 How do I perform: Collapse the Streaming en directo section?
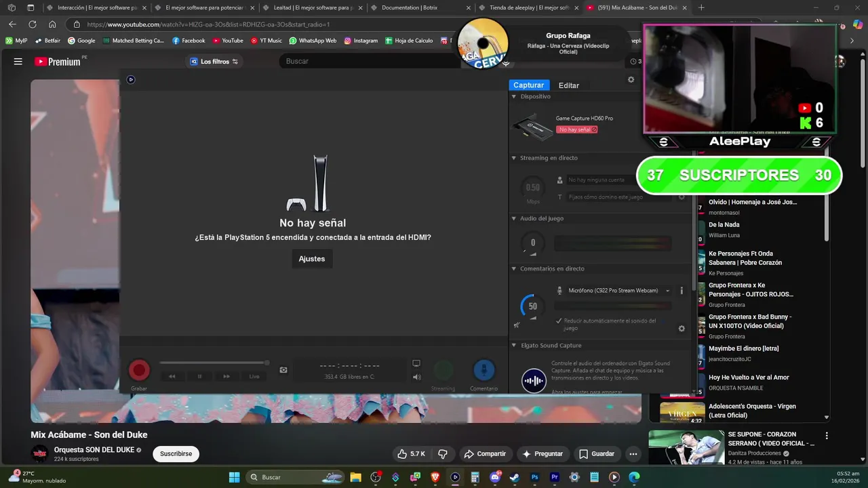pyautogui.click(x=514, y=158)
